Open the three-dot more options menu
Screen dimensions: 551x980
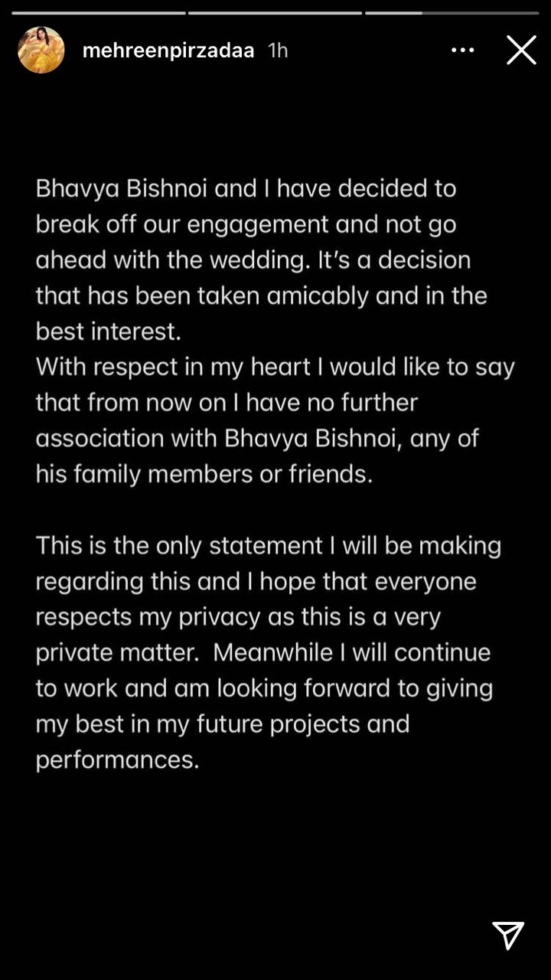tap(463, 51)
